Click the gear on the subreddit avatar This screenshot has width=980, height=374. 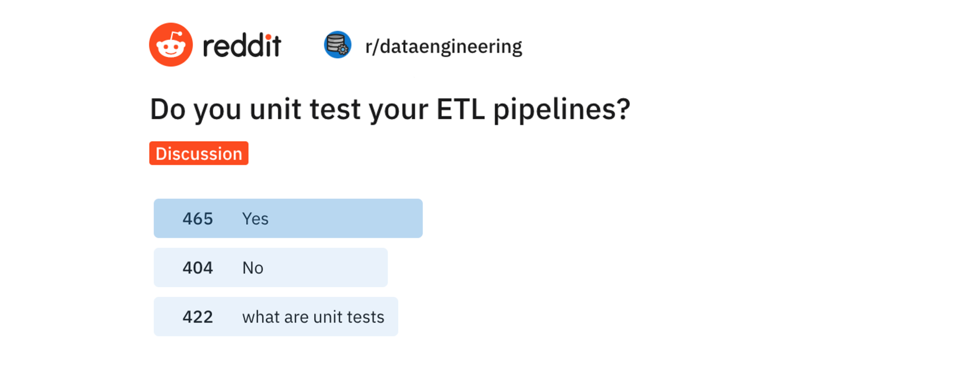click(343, 50)
